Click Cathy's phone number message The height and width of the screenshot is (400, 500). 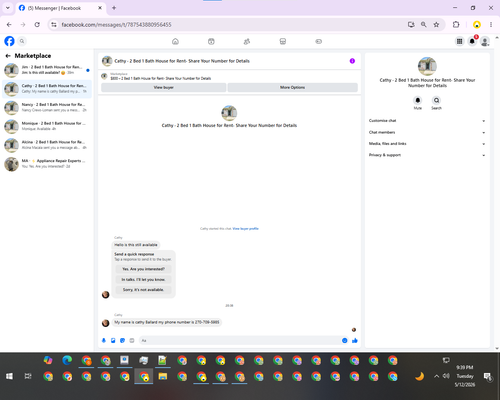pyautogui.click(x=167, y=322)
